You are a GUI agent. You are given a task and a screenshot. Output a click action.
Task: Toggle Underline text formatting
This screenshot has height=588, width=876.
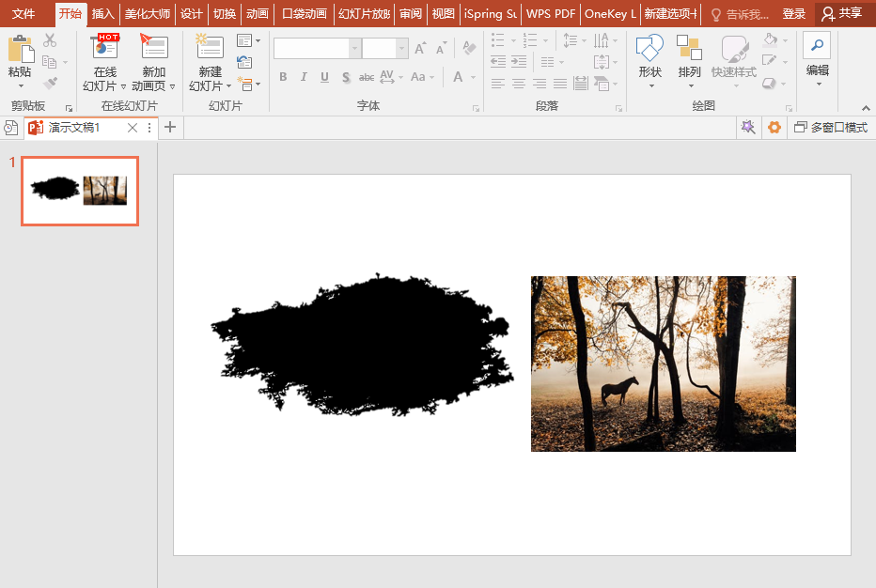[324, 77]
